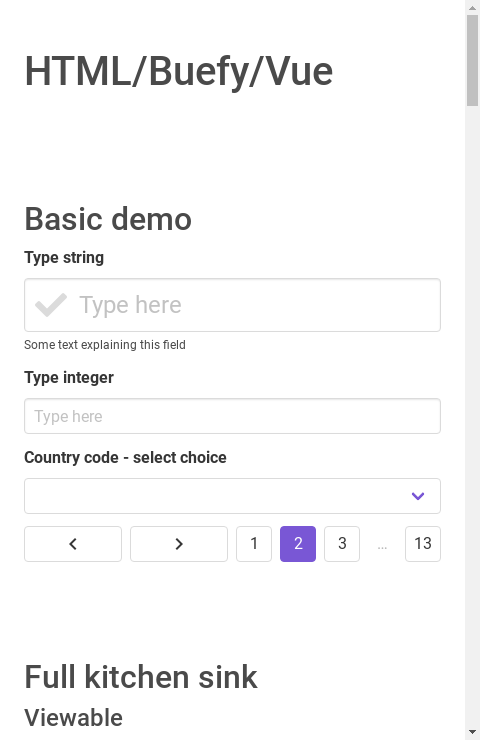This screenshot has width=480, height=740.
Task: Go to previous page using left chevron
Action: (73, 544)
